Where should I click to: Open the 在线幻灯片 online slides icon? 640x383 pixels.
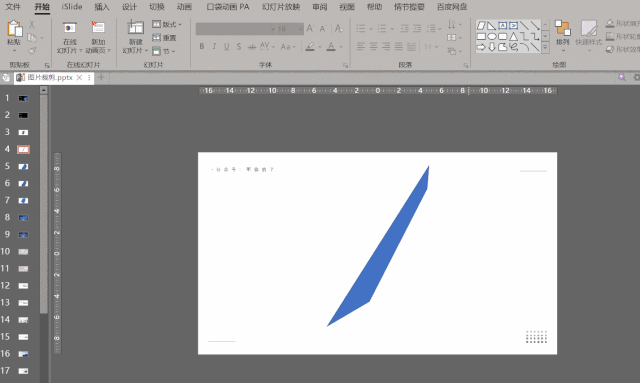70,28
